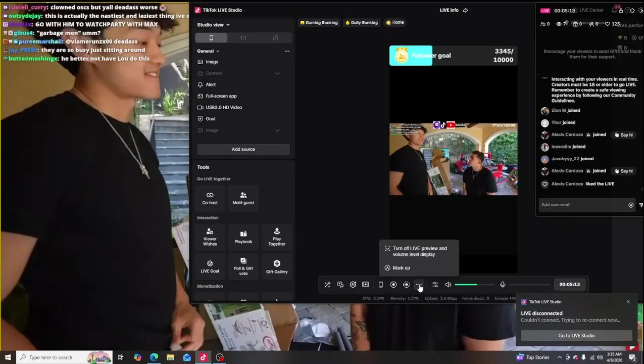Expand the Camera source chevron
This screenshot has height=364, width=644.
[x=277, y=73]
